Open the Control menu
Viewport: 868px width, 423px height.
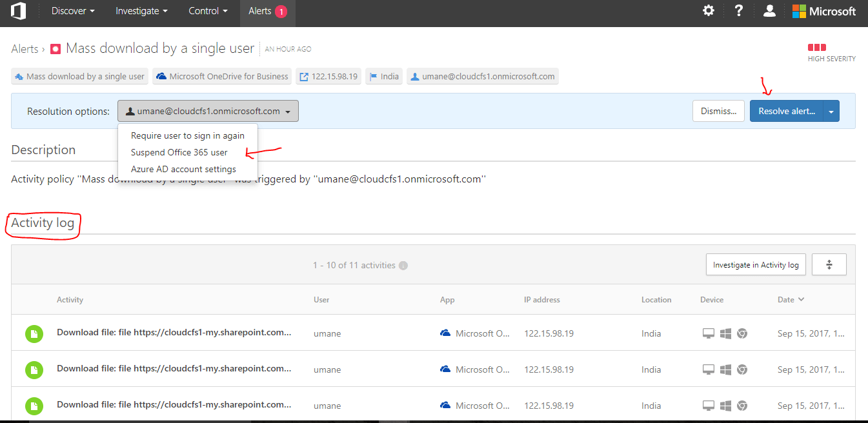pos(208,11)
